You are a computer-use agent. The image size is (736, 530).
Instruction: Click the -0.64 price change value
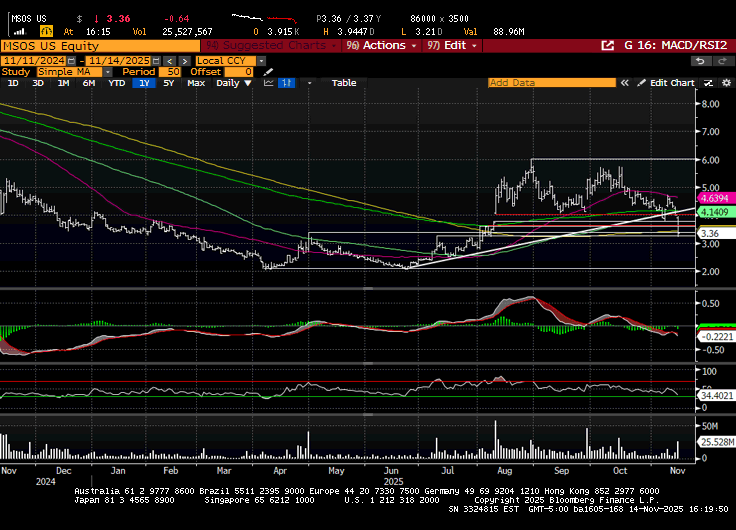click(x=176, y=19)
